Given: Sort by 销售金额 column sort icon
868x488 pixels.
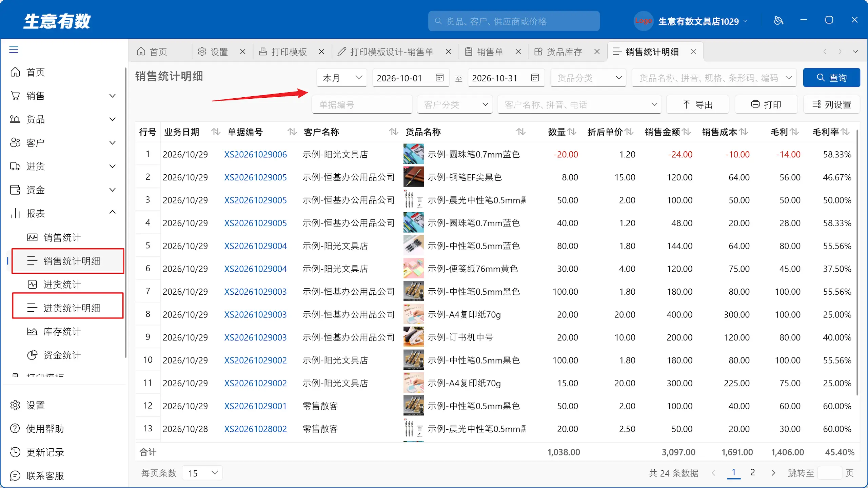Looking at the screenshot, I should click(x=687, y=132).
